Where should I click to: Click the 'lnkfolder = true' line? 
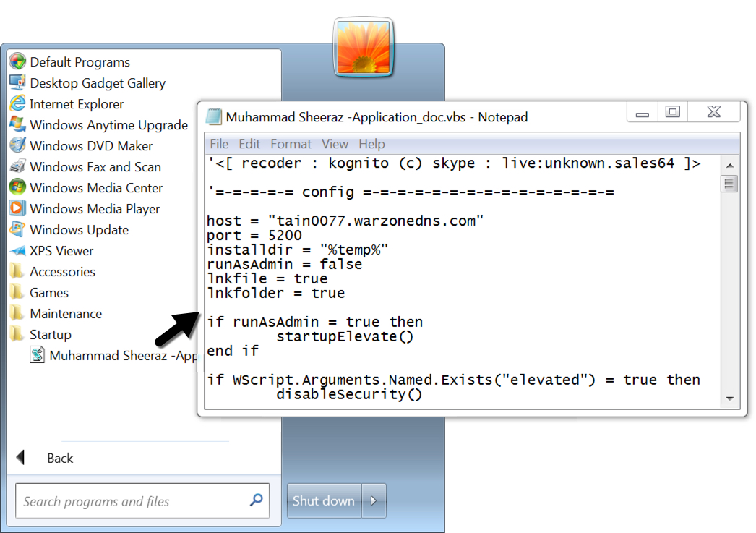(x=276, y=294)
